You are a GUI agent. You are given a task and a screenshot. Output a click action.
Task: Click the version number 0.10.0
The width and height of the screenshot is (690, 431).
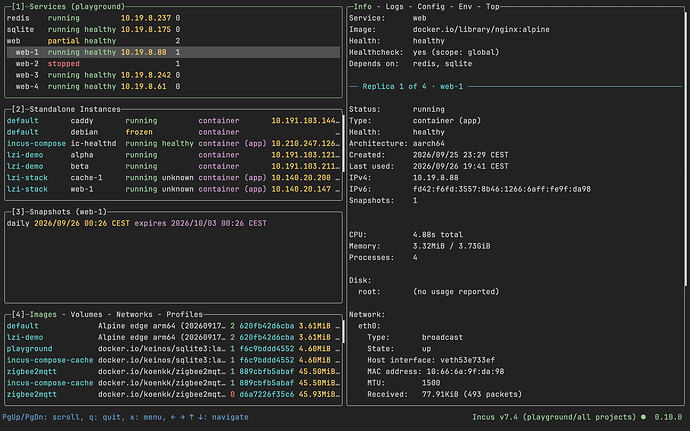668,417
